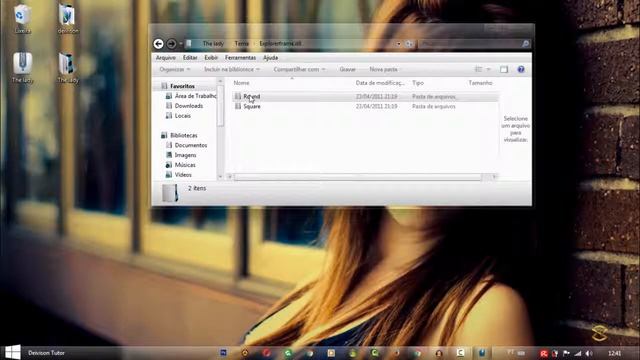Click navigation pane scrollbar down arrow

pyautogui.click(x=220, y=177)
